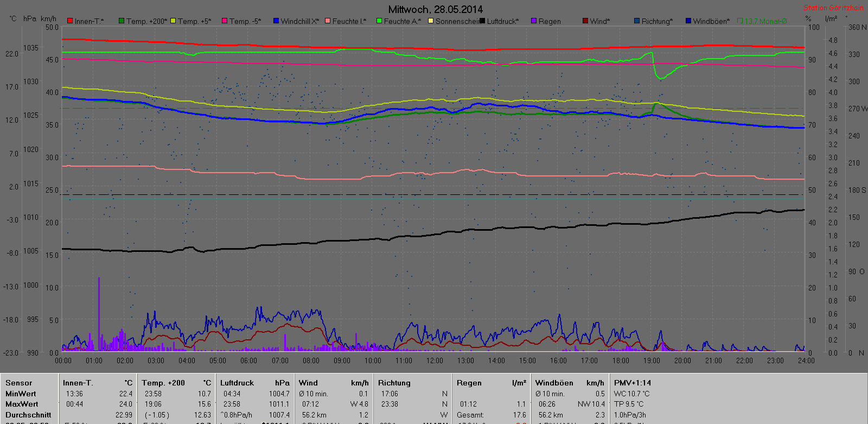Click the black Luftdruck legend square

click(482, 21)
